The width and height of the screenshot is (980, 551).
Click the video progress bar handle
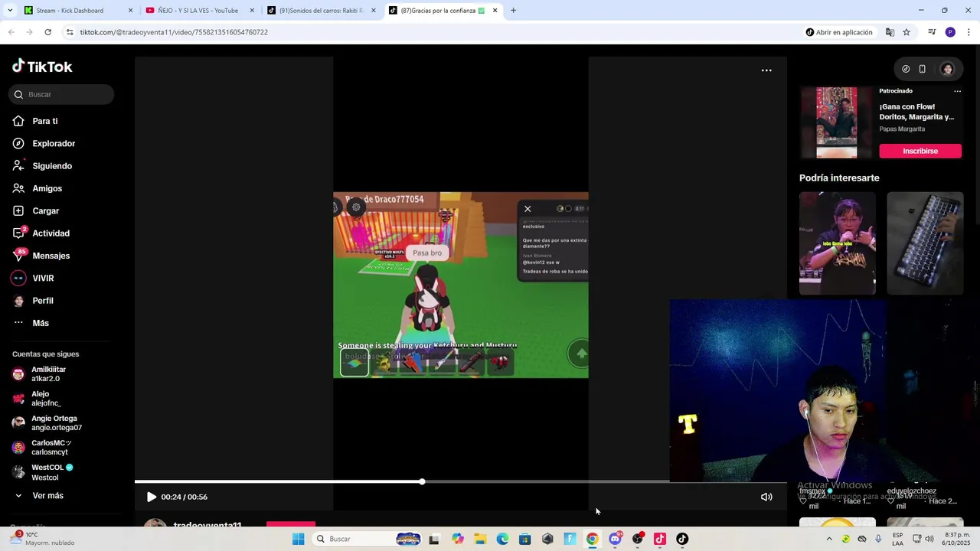pos(422,481)
